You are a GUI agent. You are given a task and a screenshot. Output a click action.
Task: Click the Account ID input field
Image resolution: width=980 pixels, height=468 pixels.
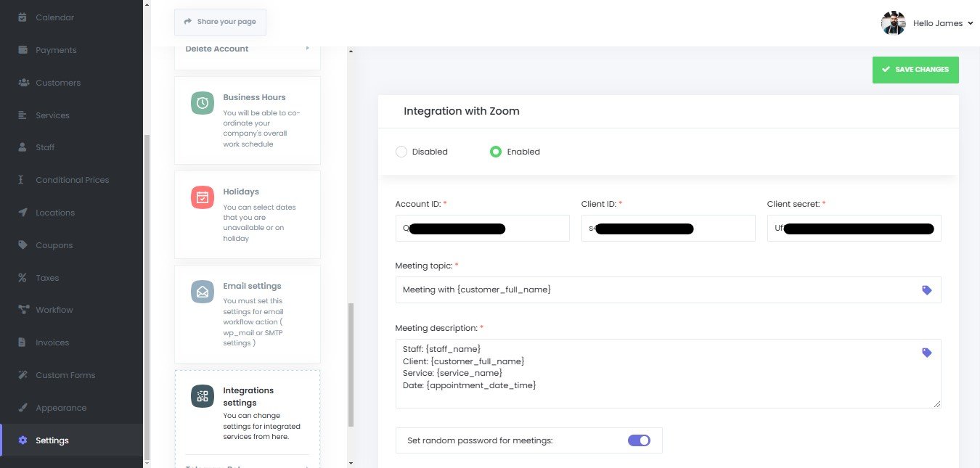482,229
